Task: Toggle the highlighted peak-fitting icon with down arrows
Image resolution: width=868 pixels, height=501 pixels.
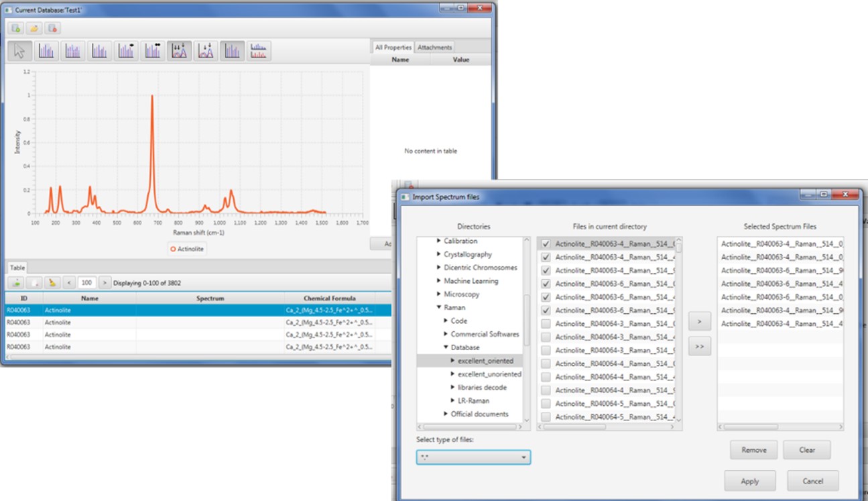Action: pos(179,51)
